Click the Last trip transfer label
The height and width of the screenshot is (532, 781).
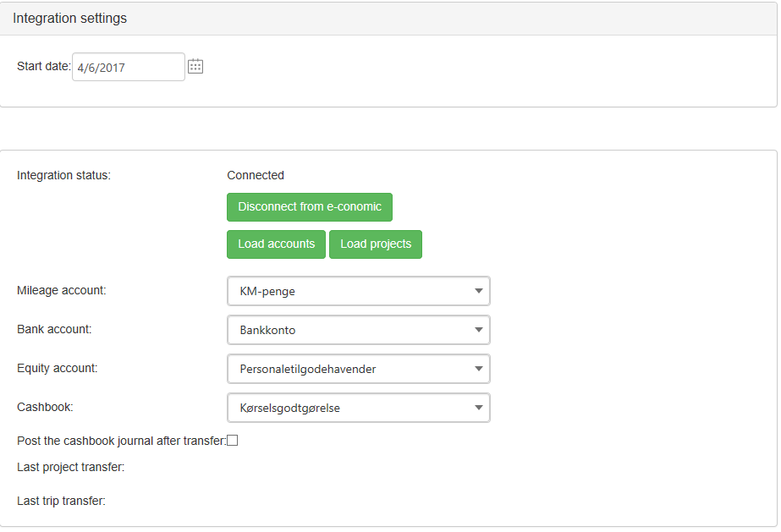pos(61,501)
